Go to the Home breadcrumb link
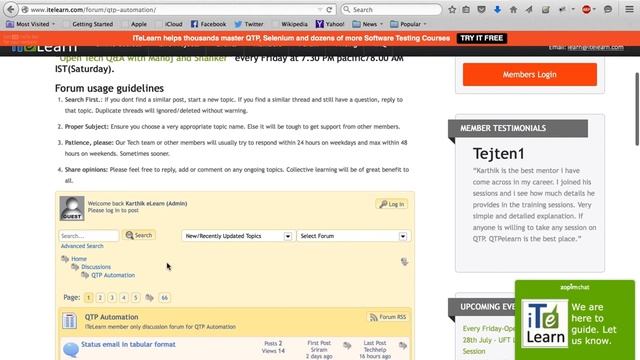 pos(79,259)
